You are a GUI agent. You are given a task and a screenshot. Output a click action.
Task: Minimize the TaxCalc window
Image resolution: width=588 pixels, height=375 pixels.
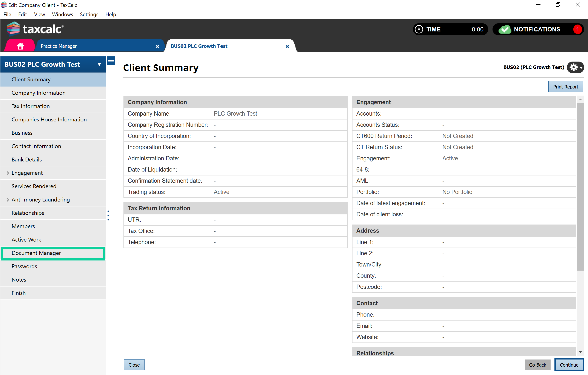(x=538, y=5)
